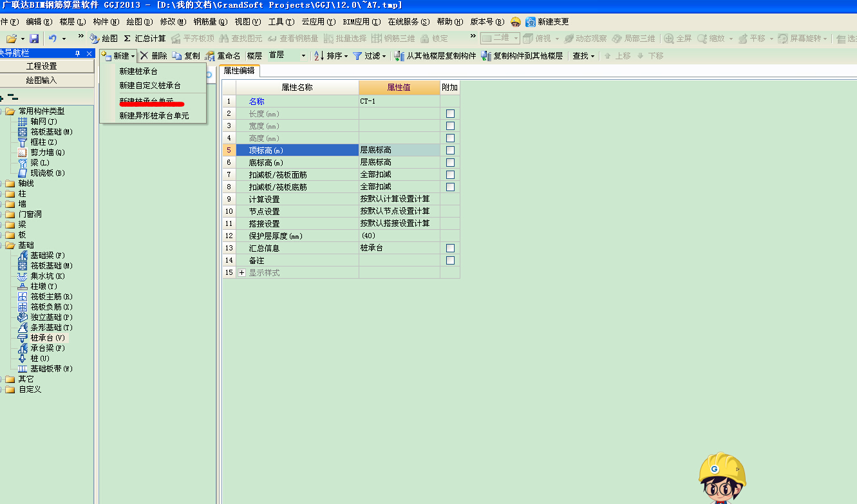
Task: Click 重命名 rename button
Action: [223, 56]
